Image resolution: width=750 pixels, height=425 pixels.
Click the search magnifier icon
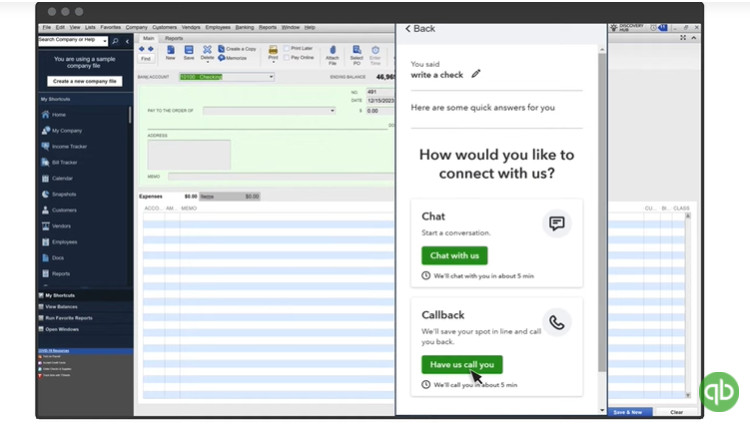pyautogui.click(x=115, y=42)
